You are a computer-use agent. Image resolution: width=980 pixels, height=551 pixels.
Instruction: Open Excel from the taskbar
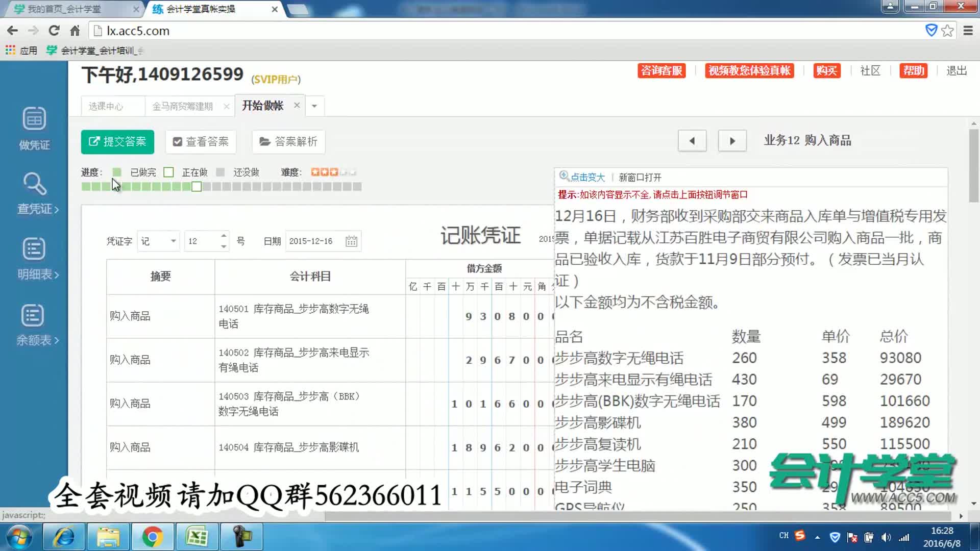[197, 537]
